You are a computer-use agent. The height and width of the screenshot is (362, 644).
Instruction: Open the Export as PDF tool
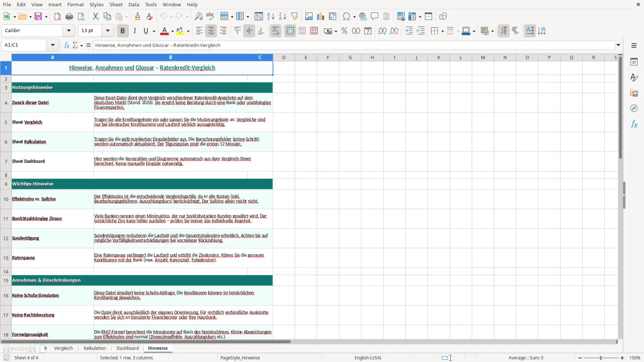(57, 17)
